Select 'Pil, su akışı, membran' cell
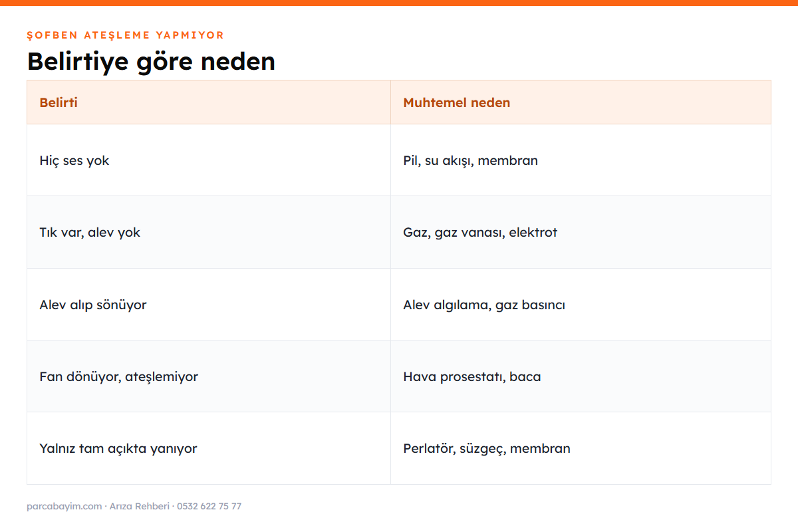 point(581,160)
